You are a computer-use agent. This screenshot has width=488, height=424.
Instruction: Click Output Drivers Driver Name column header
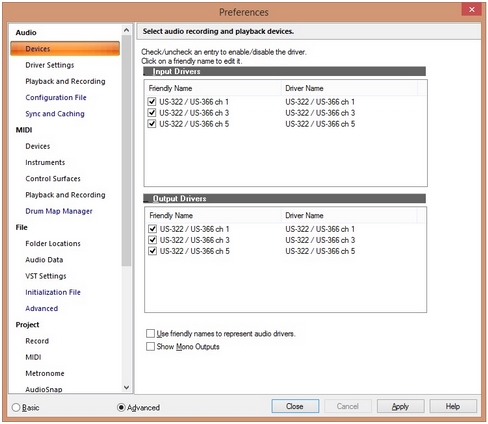coord(350,215)
